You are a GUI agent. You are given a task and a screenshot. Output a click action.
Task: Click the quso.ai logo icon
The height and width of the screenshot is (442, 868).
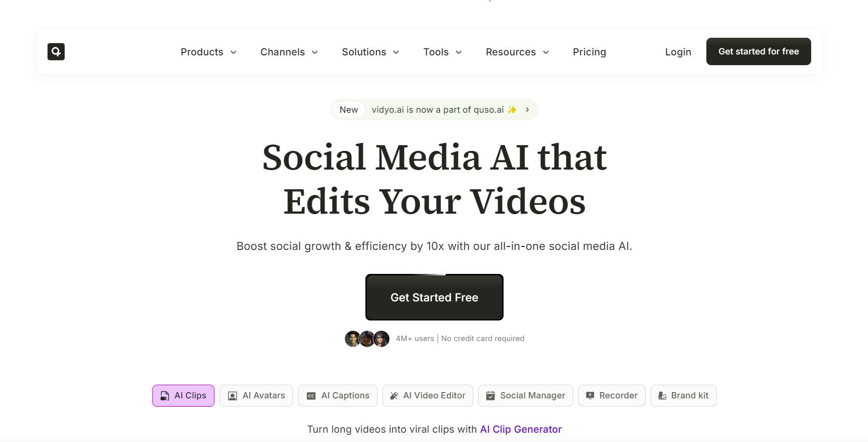(56, 51)
